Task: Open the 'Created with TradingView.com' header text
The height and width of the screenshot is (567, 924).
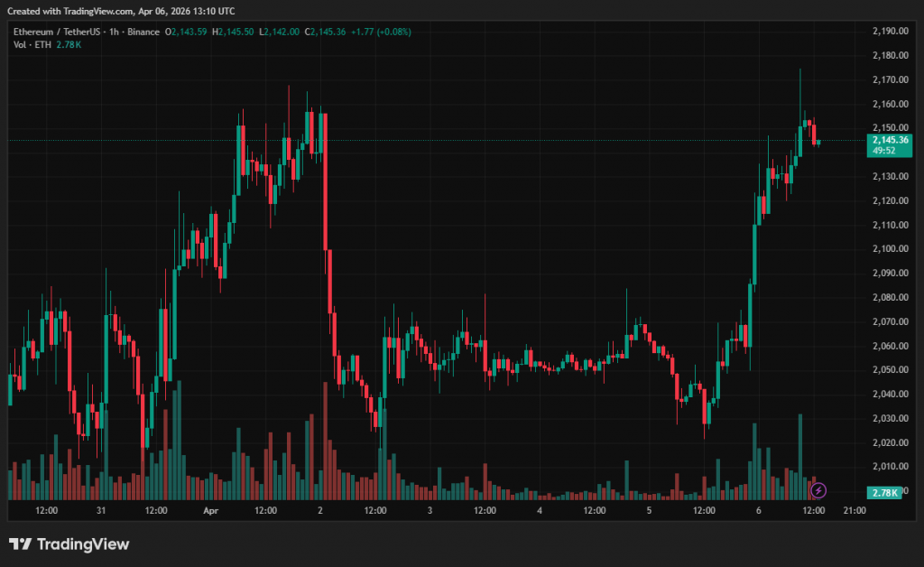Action: pos(120,11)
